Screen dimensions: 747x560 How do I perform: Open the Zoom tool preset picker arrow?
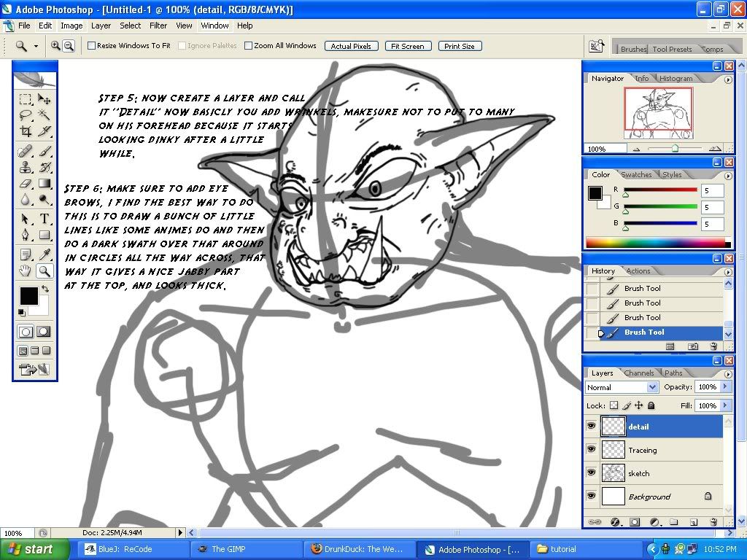pyautogui.click(x=36, y=46)
